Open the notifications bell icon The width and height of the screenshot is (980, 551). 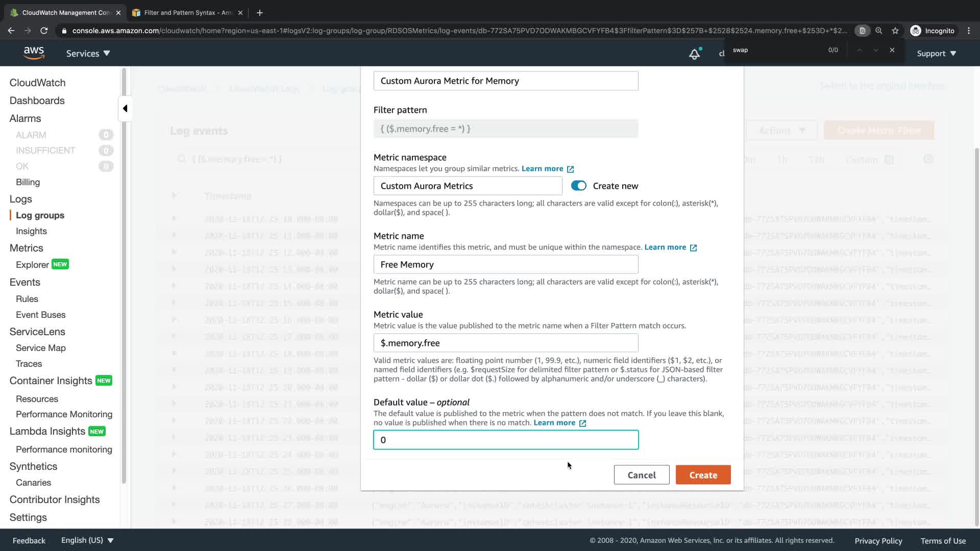(694, 54)
